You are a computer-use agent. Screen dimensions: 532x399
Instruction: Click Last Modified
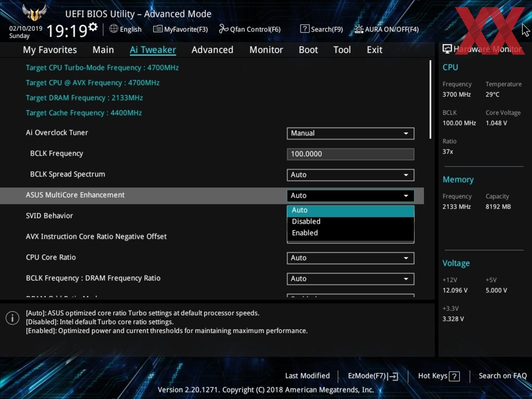click(x=307, y=376)
